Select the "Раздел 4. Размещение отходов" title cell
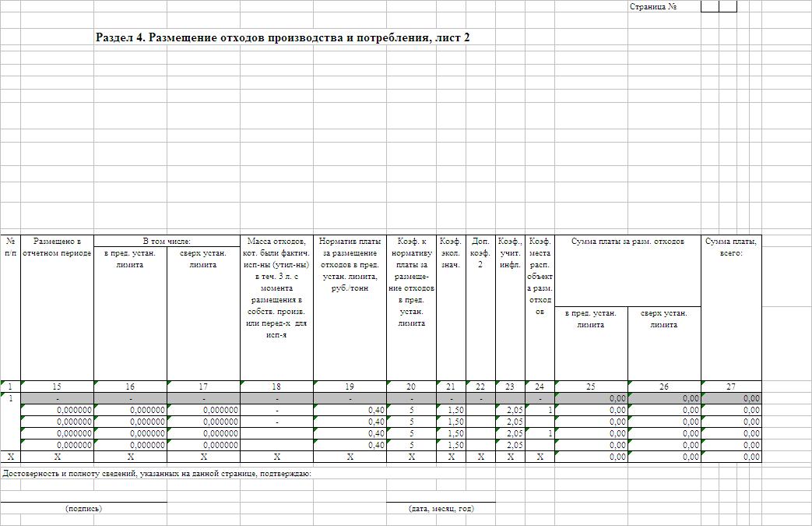Viewport: 812px width, 526px height. [283, 37]
